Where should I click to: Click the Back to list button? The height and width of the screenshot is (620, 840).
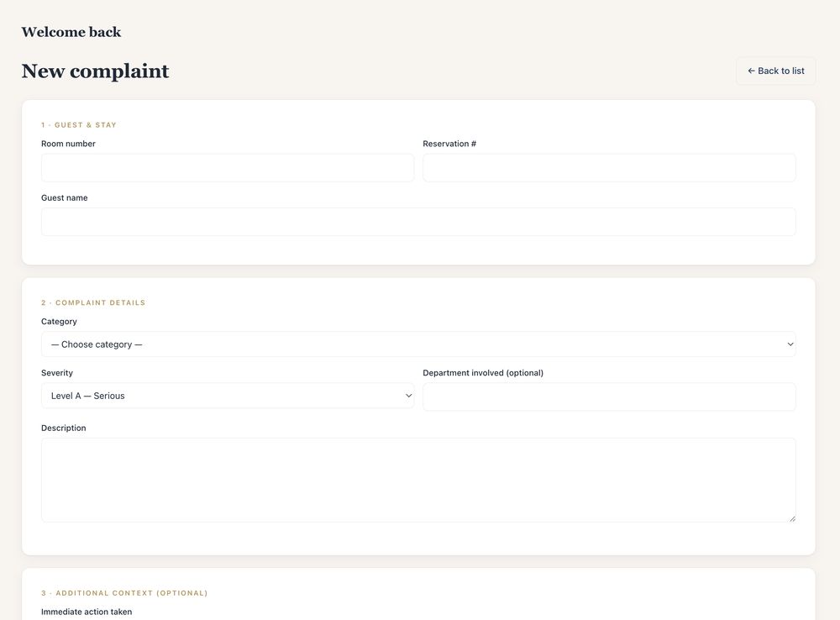coord(775,71)
